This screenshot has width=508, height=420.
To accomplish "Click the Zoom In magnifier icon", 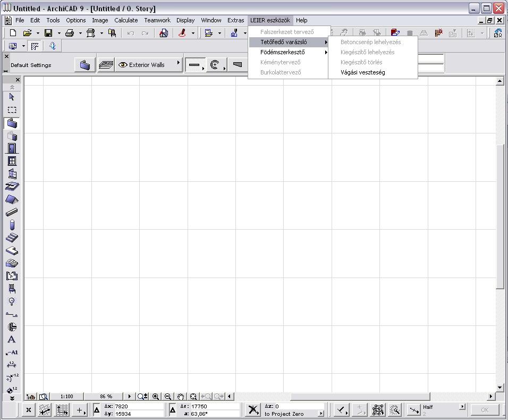I will point(156,397).
